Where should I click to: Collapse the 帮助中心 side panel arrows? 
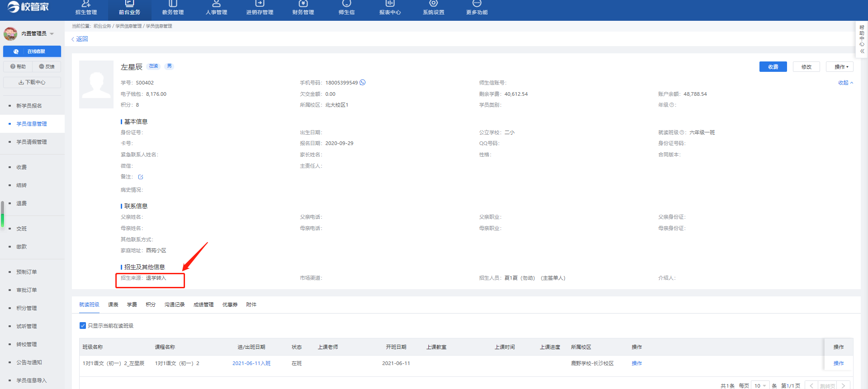pyautogui.click(x=862, y=52)
